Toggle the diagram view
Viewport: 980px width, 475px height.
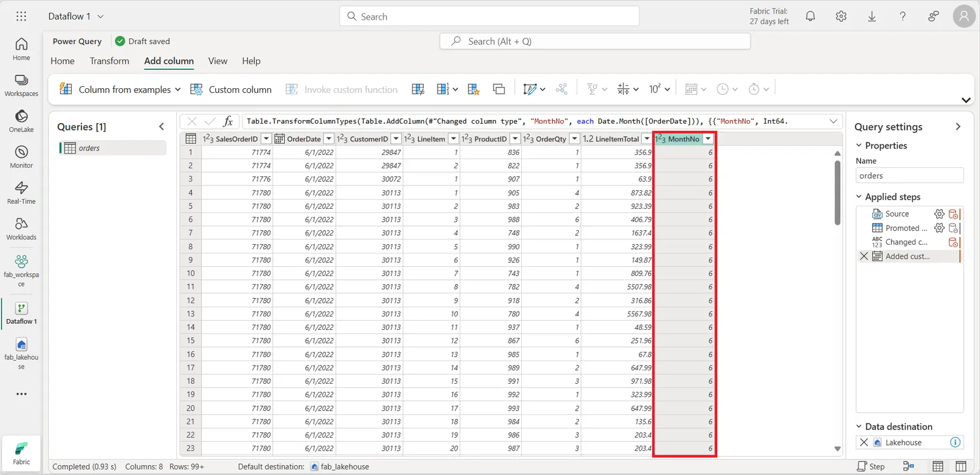908,466
